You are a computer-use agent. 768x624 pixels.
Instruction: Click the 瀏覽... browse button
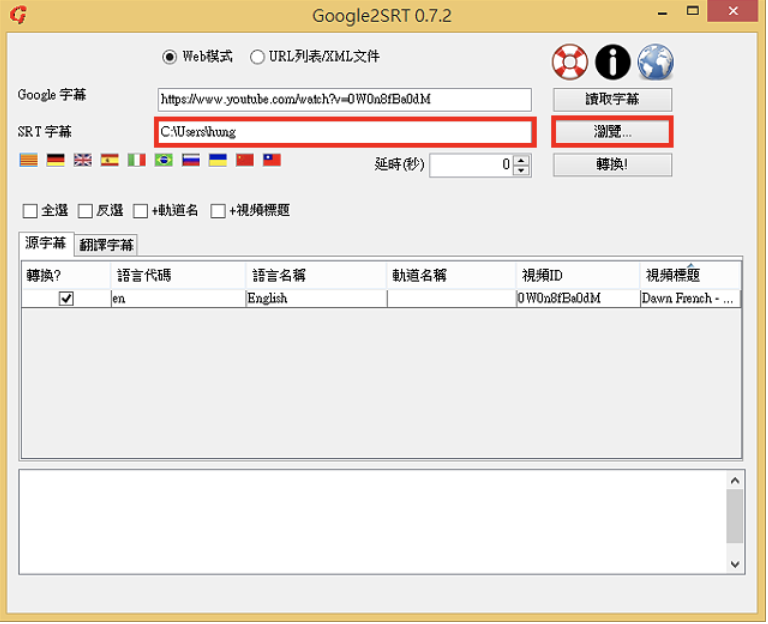[x=612, y=132]
